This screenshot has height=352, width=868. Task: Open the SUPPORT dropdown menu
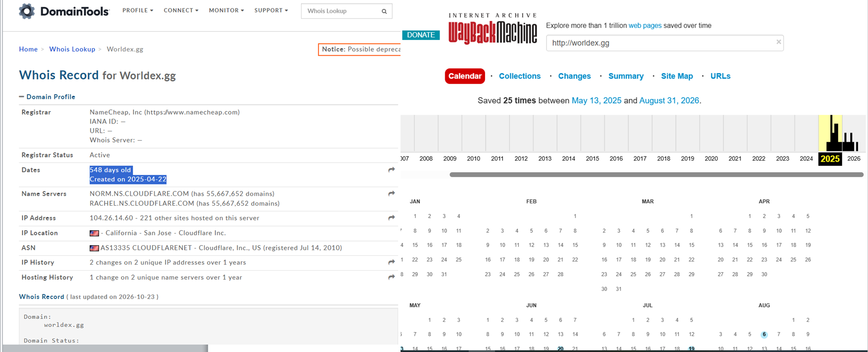(x=271, y=10)
